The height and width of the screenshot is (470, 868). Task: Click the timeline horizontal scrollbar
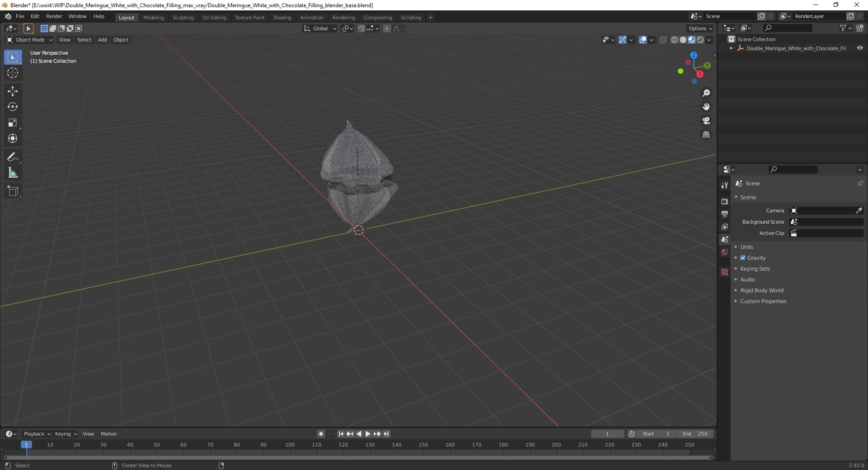click(358, 457)
